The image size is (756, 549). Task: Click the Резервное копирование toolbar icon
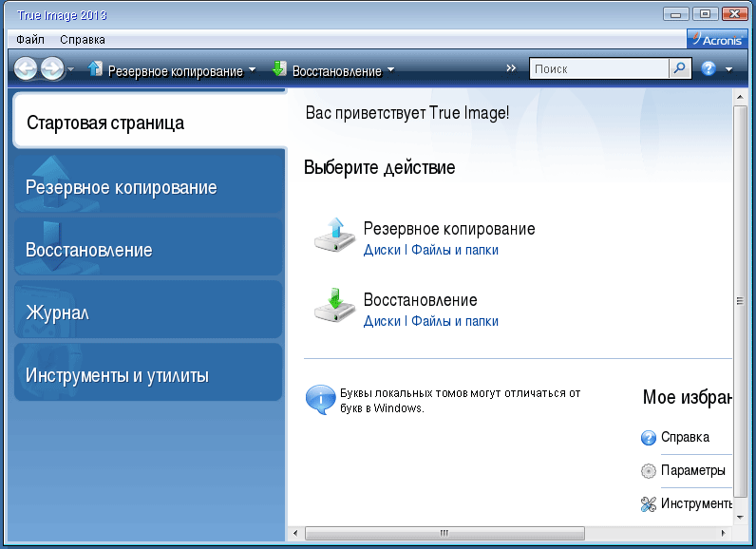click(95, 69)
